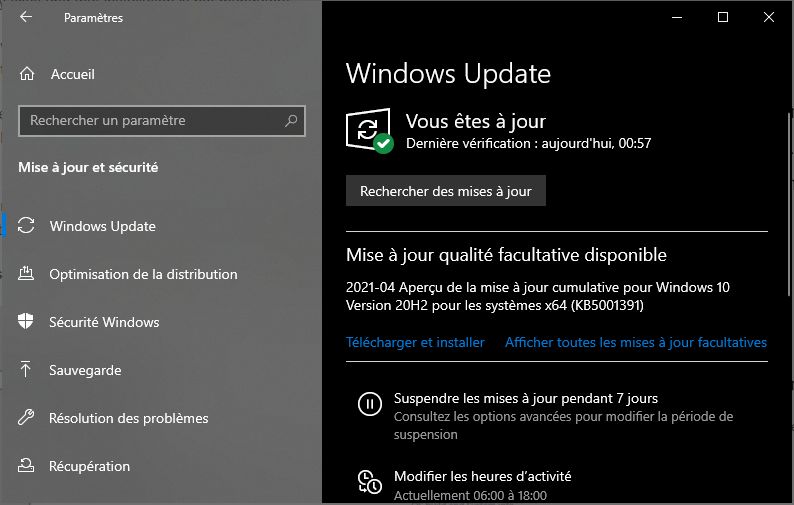This screenshot has height=505, width=794.
Task: Select Suspendre les mises à jour pendant 7 jours
Action: tap(526, 399)
